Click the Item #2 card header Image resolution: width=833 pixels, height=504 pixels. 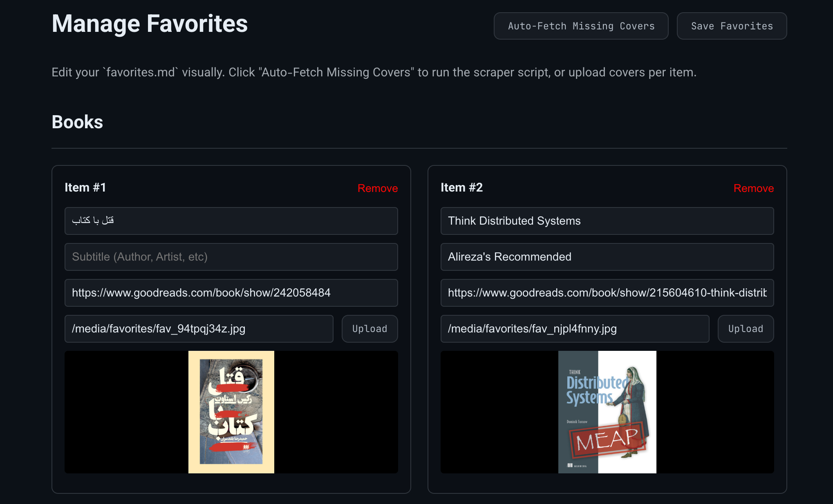click(x=461, y=187)
